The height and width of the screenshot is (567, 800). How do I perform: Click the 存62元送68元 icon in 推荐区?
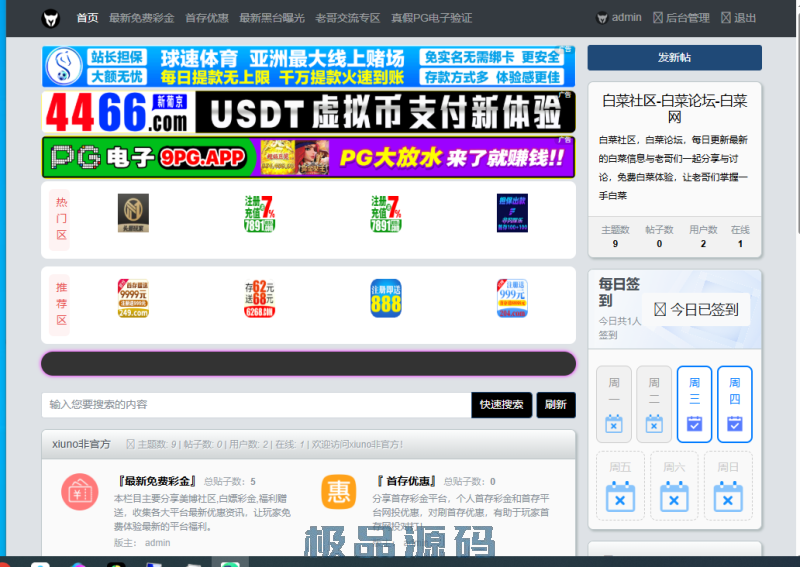(259, 298)
